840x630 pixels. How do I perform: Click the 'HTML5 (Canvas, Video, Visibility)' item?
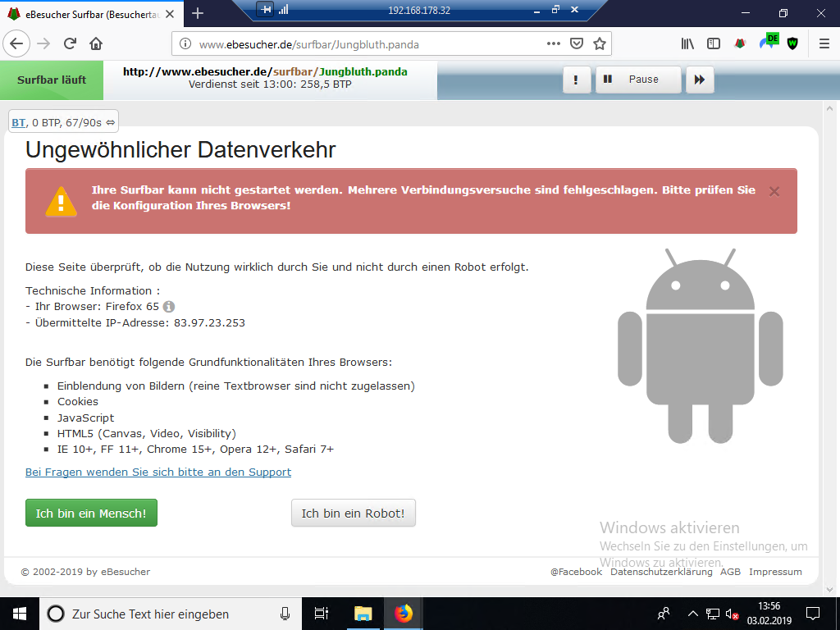[x=147, y=433]
